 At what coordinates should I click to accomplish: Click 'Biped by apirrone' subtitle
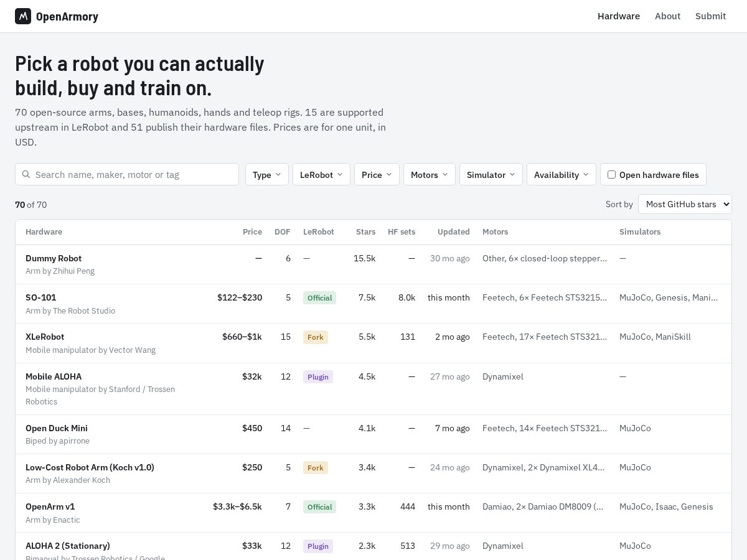coord(57,441)
